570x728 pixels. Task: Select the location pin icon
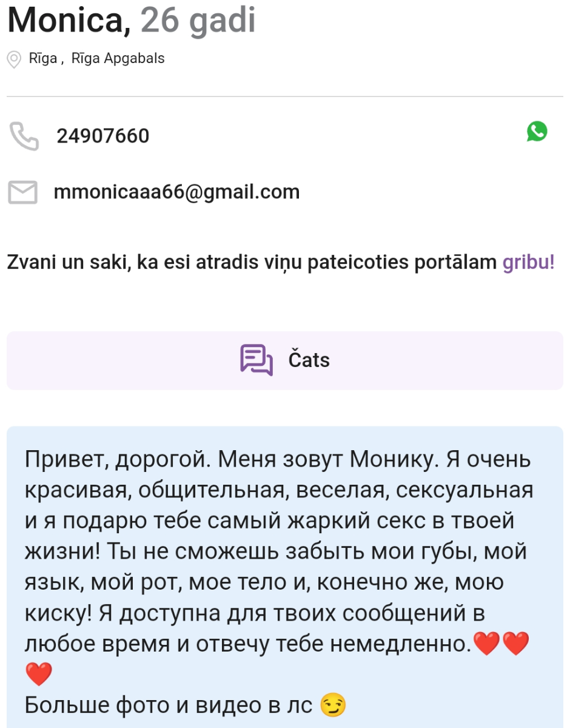click(x=14, y=59)
